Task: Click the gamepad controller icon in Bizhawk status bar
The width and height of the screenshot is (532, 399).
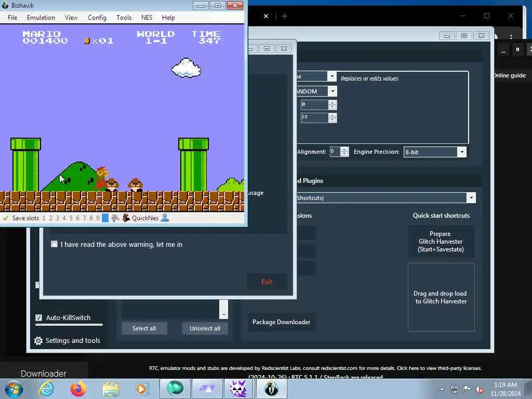Action: [x=115, y=218]
